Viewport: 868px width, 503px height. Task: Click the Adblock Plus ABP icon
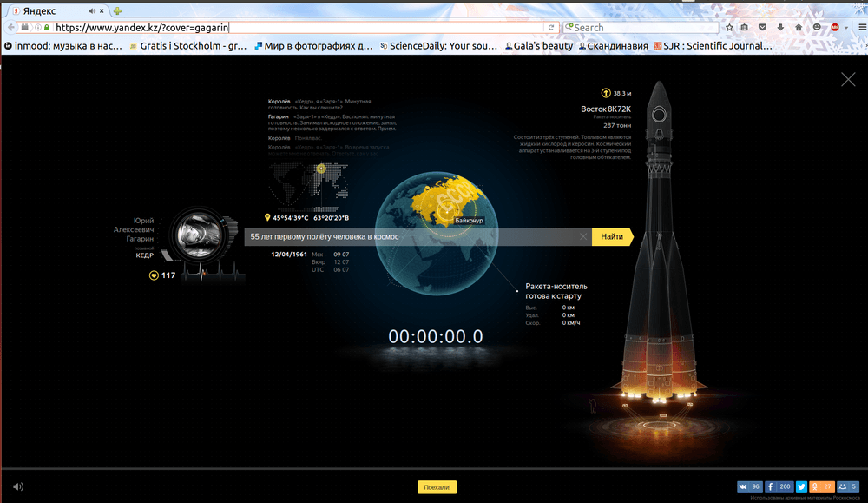coord(835,27)
